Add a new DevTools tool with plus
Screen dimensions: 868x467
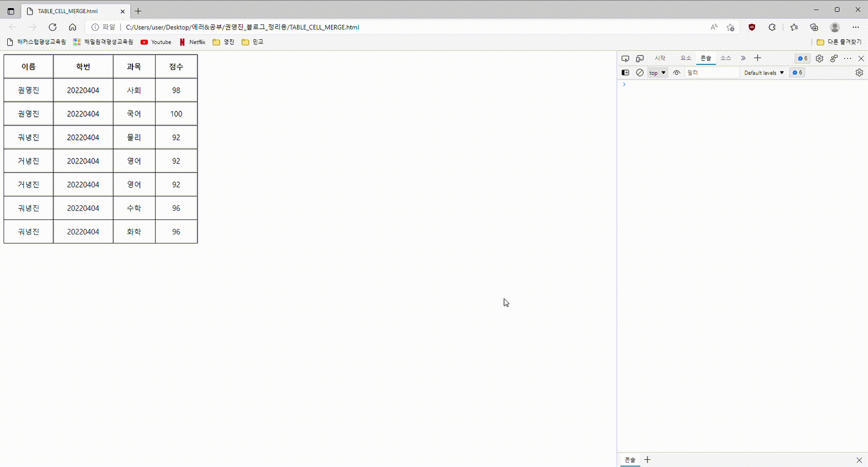point(758,58)
